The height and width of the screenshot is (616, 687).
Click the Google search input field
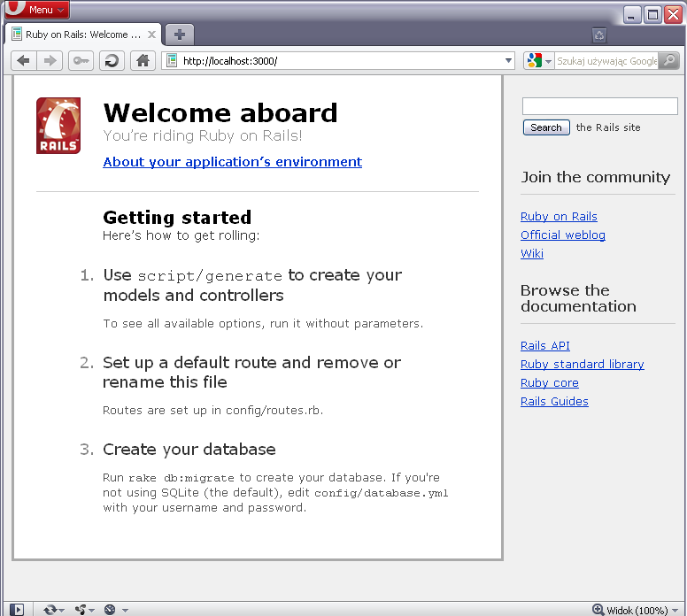click(x=606, y=61)
